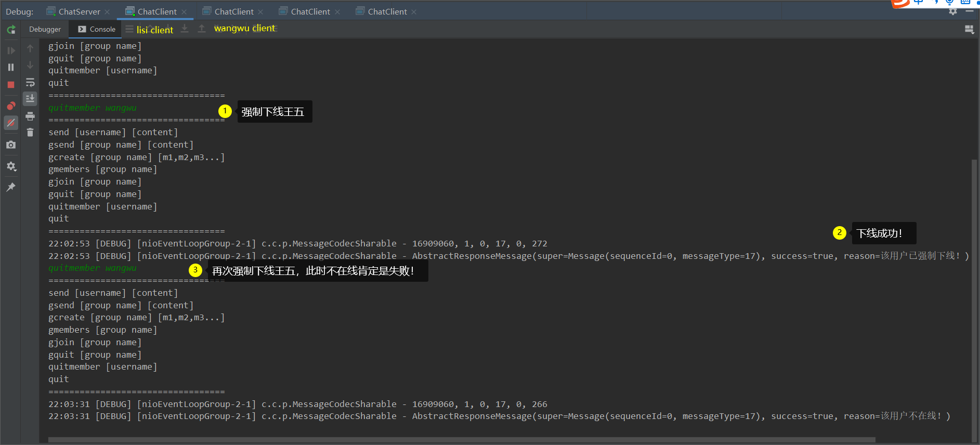The image size is (980, 445).
Task: Click the log line ending in 272
Action: tap(298, 243)
